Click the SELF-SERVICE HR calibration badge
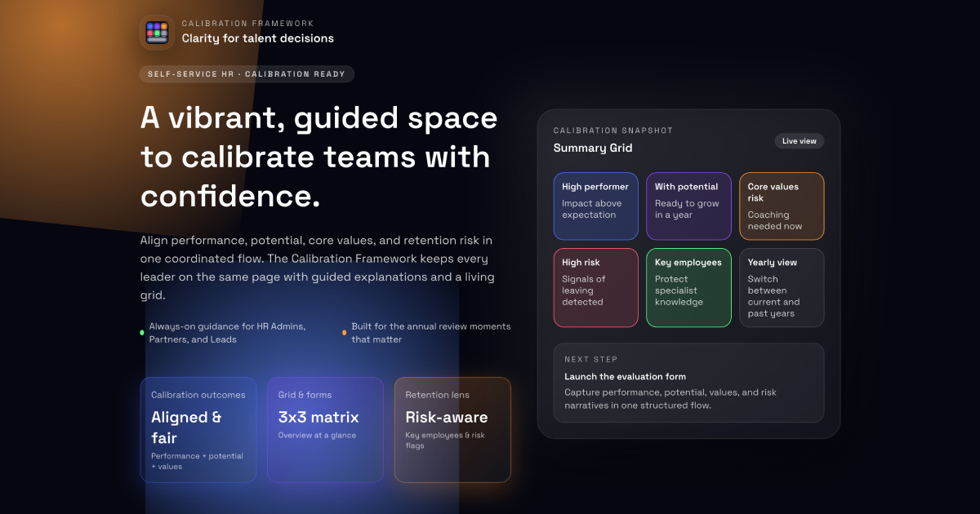This screenshot has width=980, height=514. [x=247, y=73]
